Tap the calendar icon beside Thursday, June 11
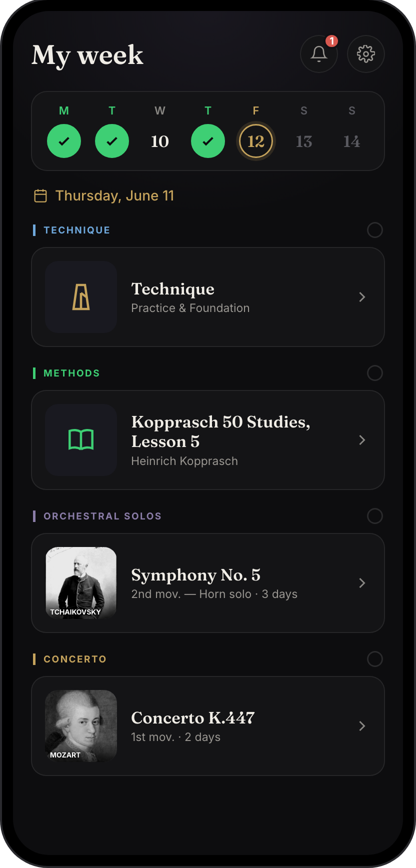The width and height of the screenshot is (416, 868). click(x=40, y=195)
